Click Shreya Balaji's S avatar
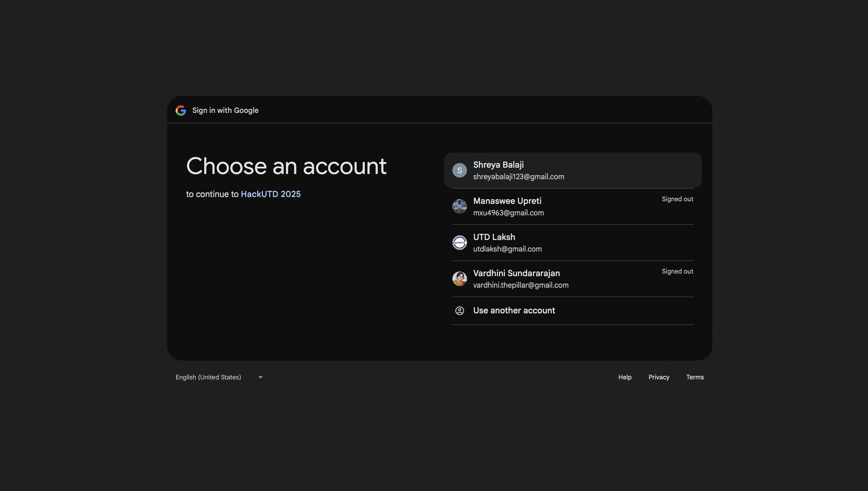 459,170
